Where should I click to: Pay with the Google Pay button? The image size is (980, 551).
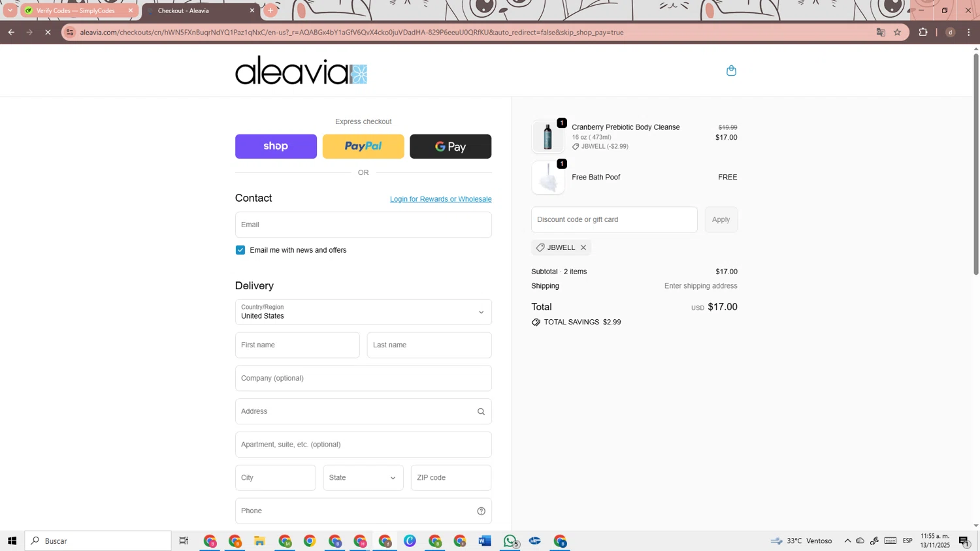[451, 146]
